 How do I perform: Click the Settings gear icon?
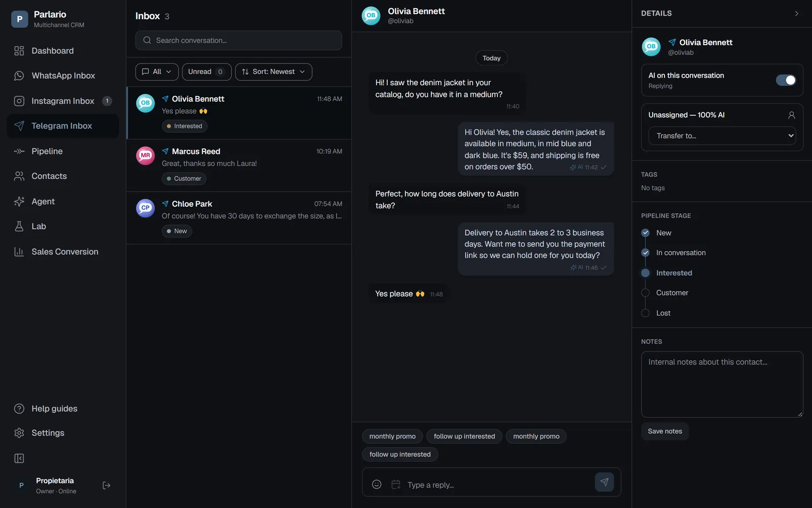point(19,433)
